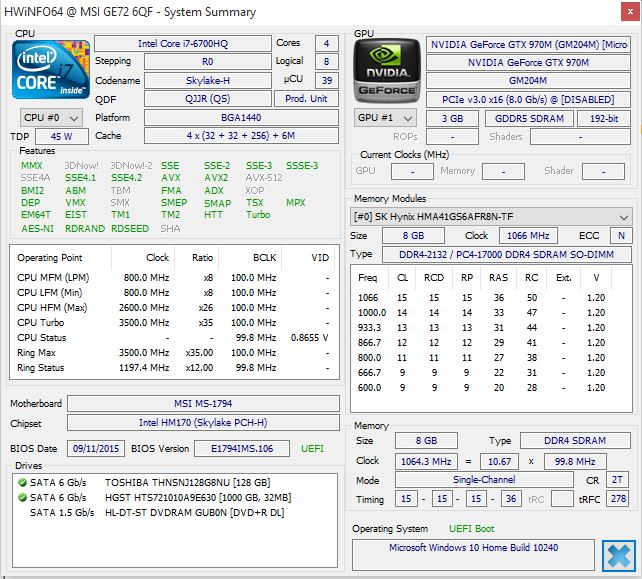Click the CPU Status 0.8655 V value
The height and width of the screenshot is (579, 642).
click(310, 338)
